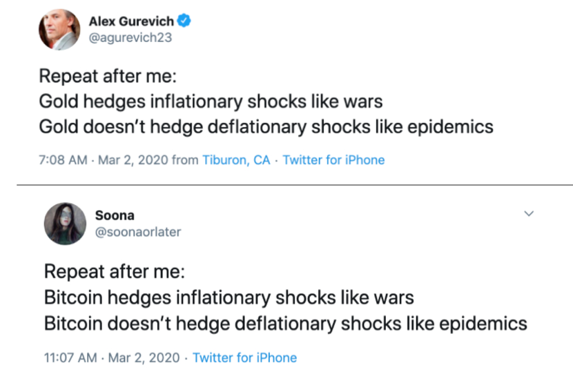Click the divider line between the tweets
Screen dimensions: 573x392
295,185
